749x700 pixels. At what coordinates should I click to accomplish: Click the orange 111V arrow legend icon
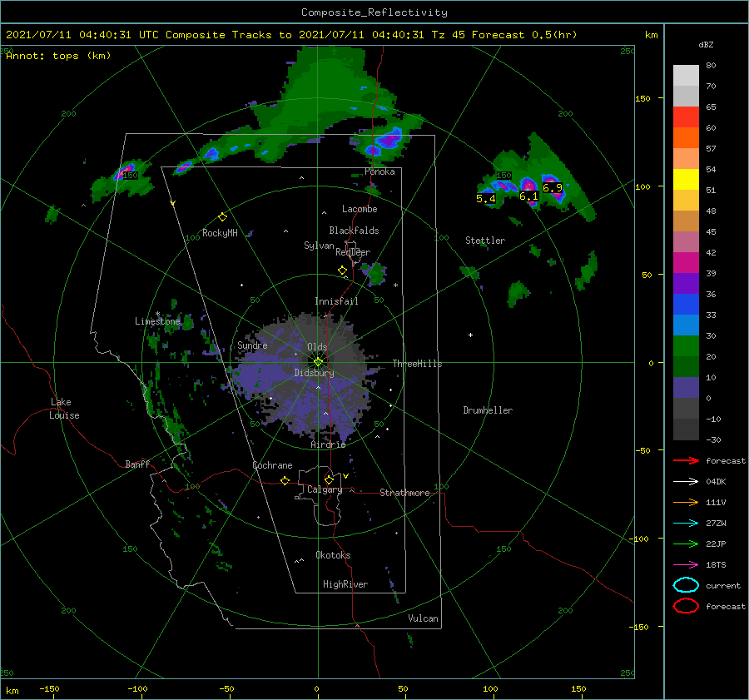(x=686, y=502)
